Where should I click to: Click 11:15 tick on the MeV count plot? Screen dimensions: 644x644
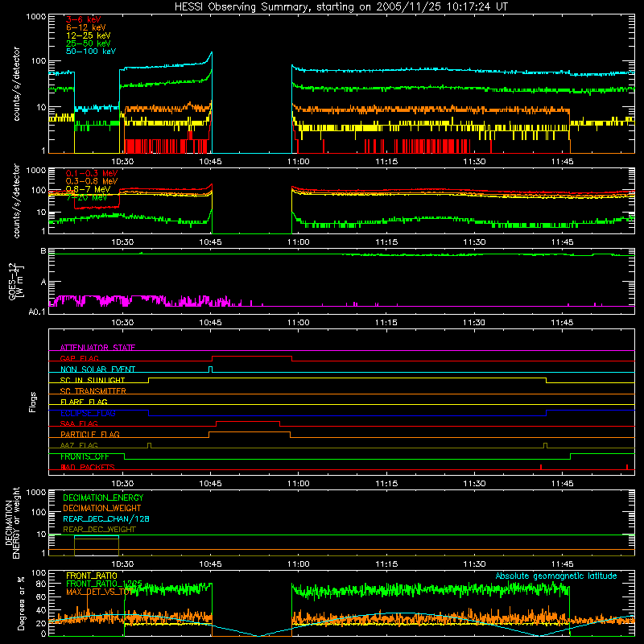(386, 242)
